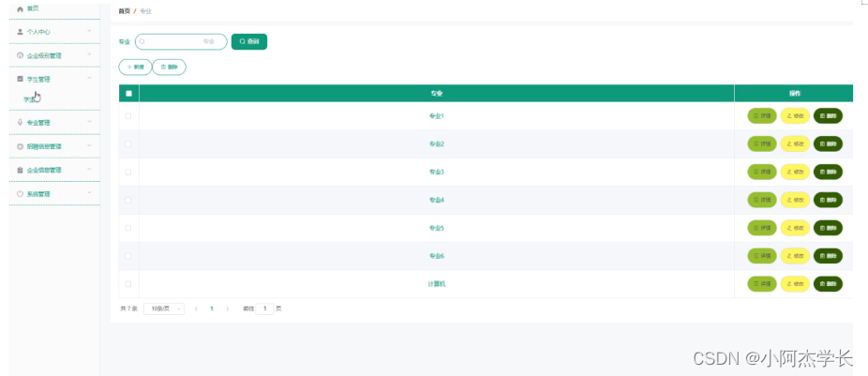Click 修改 for the 专业2 row
Screen dimensions: 868x376
tap(795, 144)
